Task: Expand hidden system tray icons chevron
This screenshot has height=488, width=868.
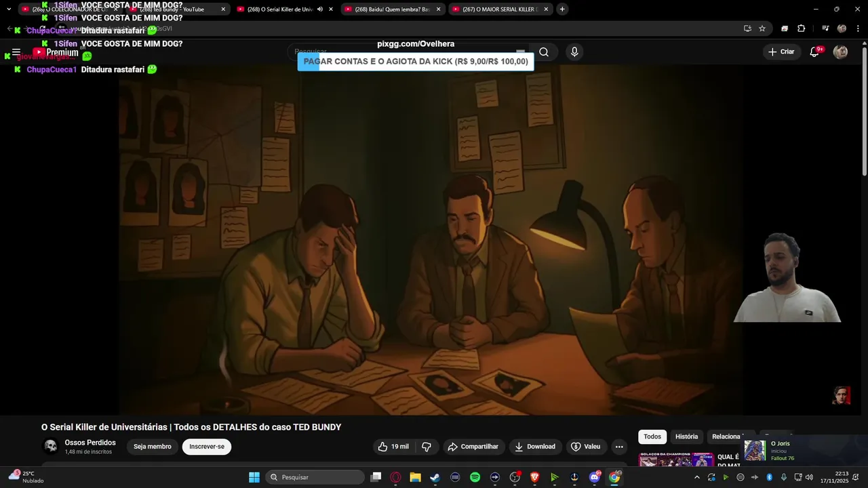Action: point(696,477)
